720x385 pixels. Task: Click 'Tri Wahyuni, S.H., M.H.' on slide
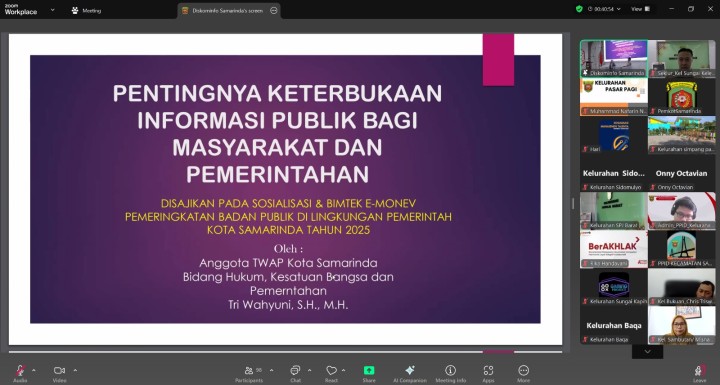point(288,305)
